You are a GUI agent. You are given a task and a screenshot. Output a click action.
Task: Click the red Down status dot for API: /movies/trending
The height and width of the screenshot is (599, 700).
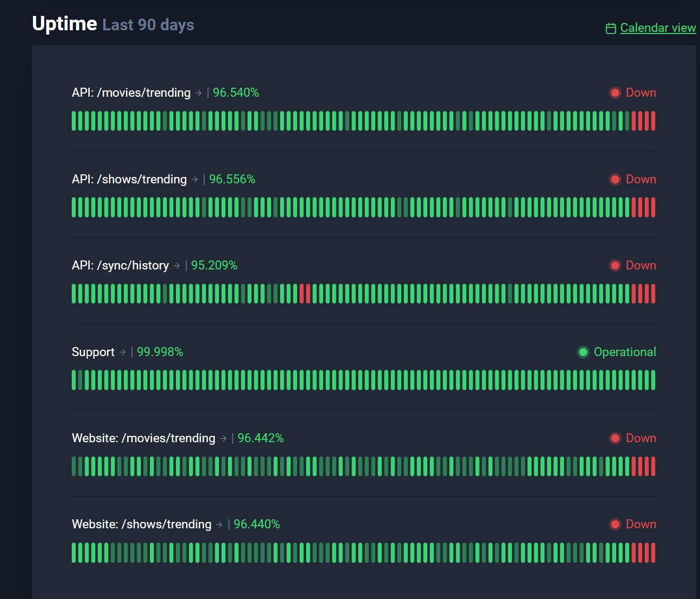pyautogui.click(x=615, y=93)
